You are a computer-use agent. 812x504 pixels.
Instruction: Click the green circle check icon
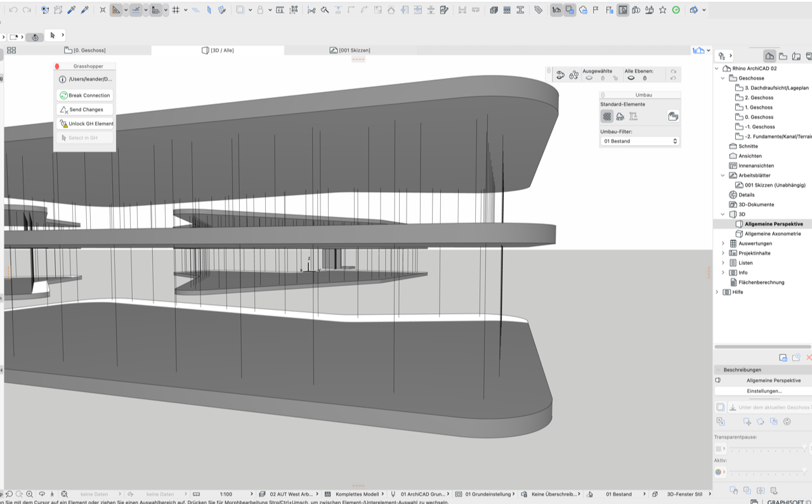coord(676,10)
